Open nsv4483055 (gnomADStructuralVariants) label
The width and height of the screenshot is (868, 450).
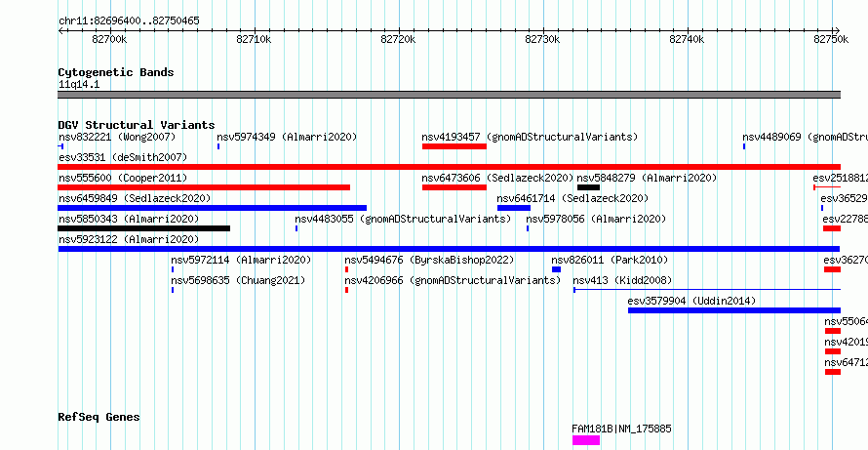403,219
